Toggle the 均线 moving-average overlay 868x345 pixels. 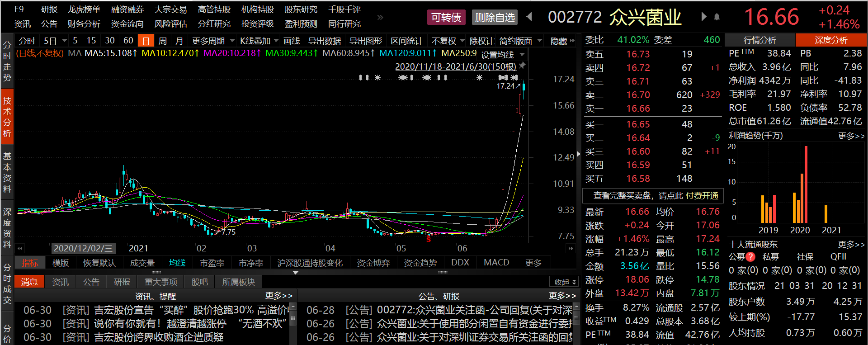click(177, 263)
